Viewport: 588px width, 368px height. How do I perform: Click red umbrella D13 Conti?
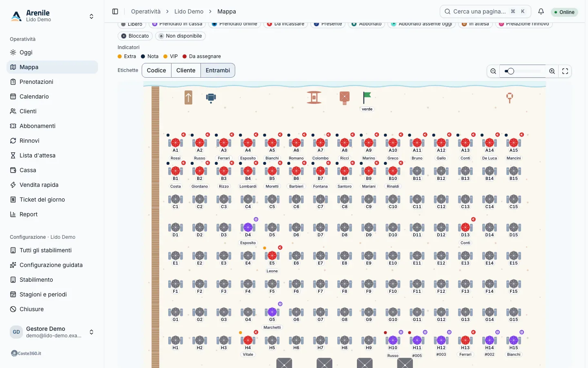pos(465,227)
